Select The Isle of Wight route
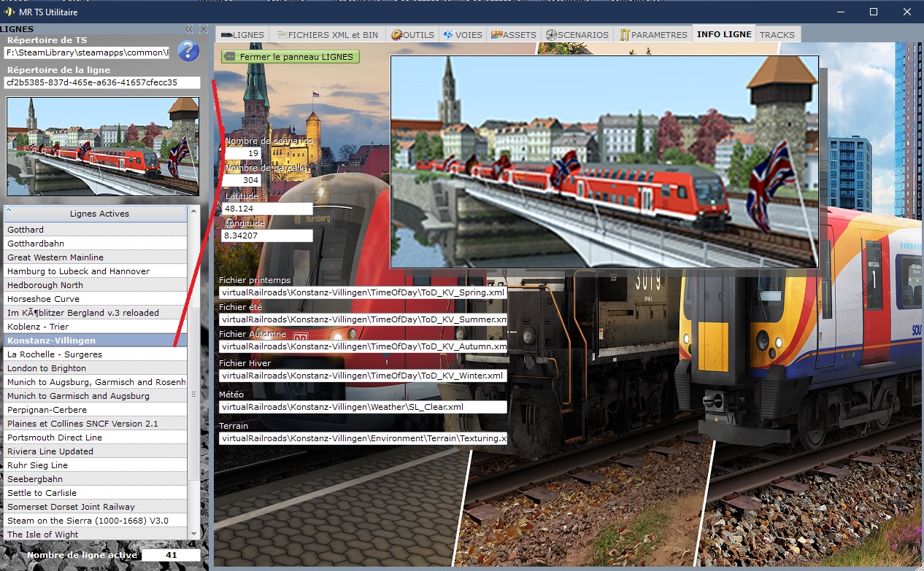This screenshot has height=571, width=924. click(95, 535)
